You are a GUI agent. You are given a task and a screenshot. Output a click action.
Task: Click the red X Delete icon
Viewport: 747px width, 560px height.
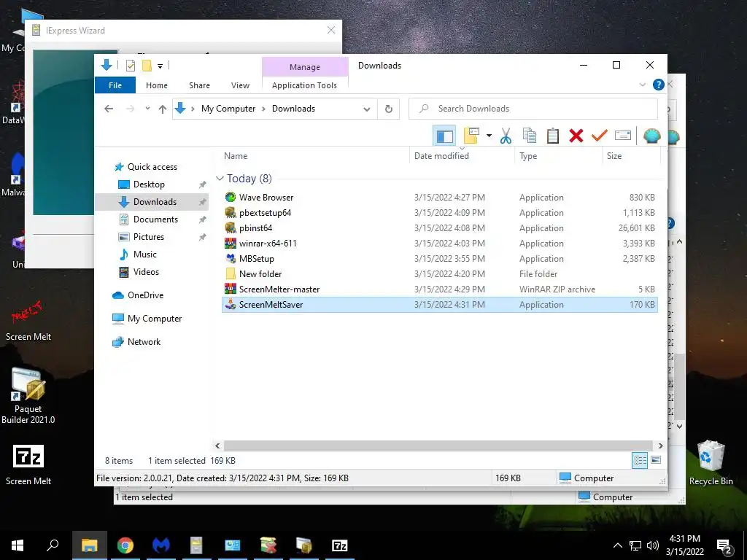(x=576, y=136)
